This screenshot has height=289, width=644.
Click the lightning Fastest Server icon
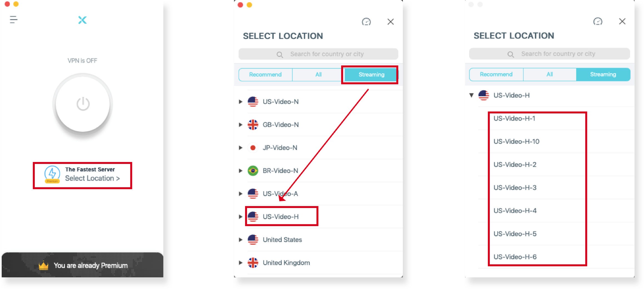click(52, 174)
